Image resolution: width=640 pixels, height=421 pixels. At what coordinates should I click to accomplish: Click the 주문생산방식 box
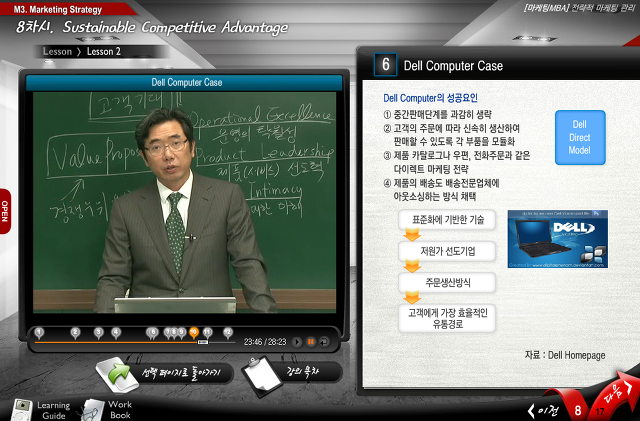click(x=447, y=282)
